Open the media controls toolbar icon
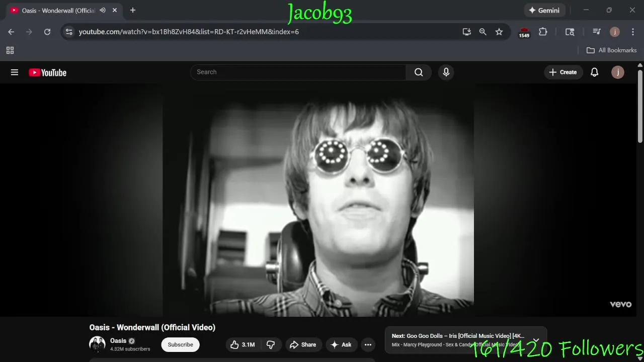644x362 pixels. point(597,32)
